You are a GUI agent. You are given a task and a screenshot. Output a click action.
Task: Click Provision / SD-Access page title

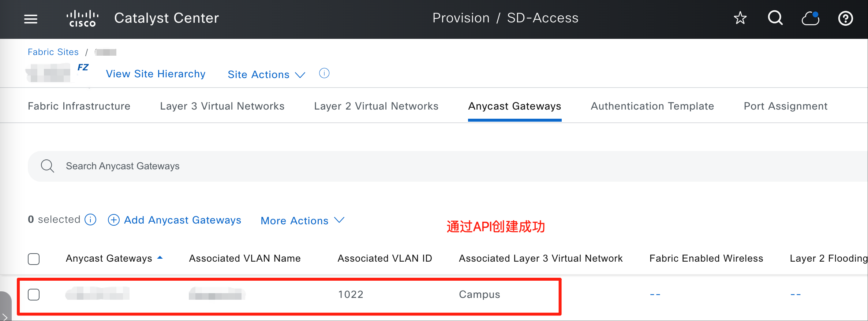[505, 18]
